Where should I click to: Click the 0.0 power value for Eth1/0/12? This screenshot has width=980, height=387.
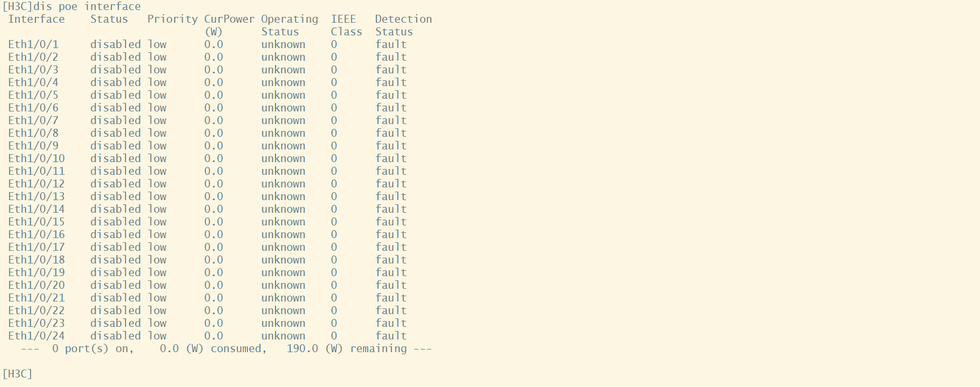pos(214,184)
